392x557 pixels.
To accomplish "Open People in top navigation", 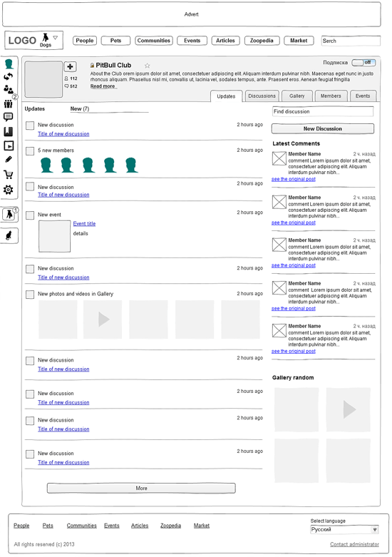I will click(85, 41).
